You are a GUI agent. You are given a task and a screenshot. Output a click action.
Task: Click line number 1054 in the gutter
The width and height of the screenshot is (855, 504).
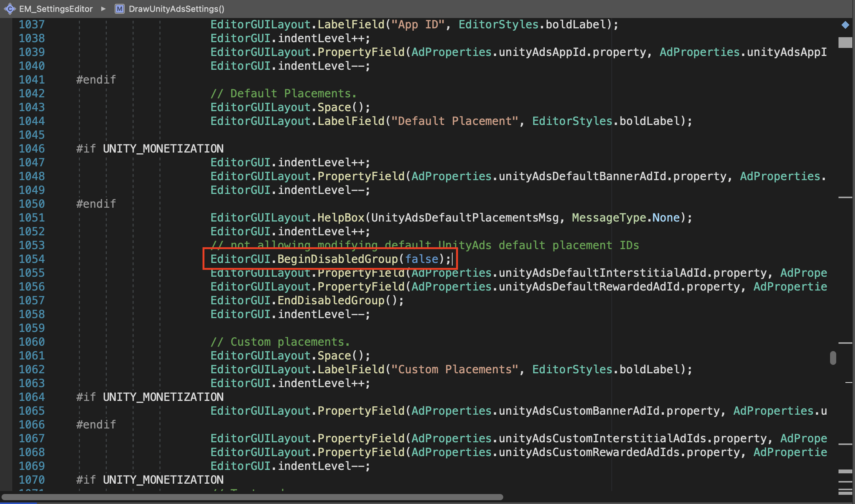pyautogui.click(x=32, y=259)
